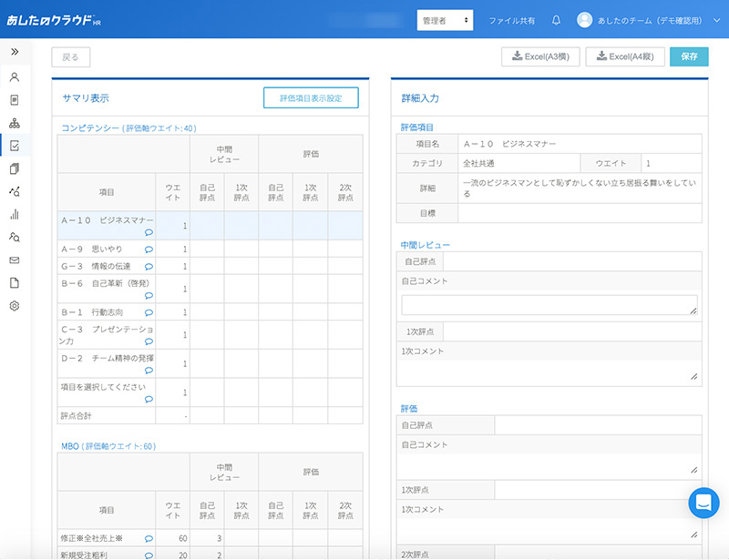
Task: Expand the account menu chevron
Action: tap(716, 20)
